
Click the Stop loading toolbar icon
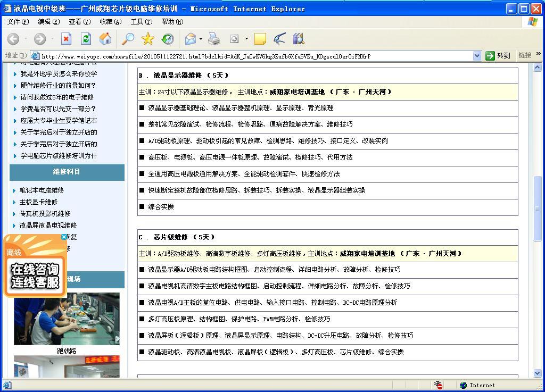tap(66, 39)
